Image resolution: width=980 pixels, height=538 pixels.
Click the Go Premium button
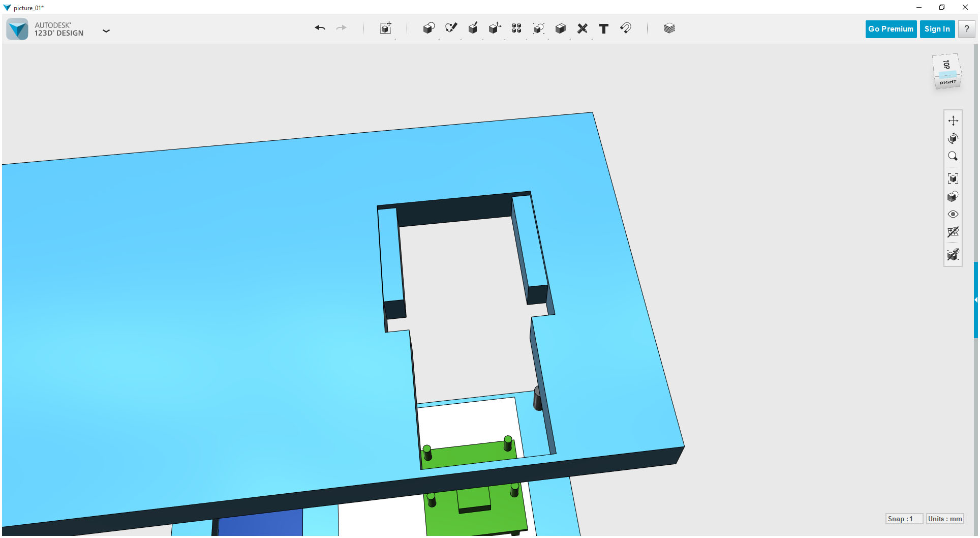point(891,29)
